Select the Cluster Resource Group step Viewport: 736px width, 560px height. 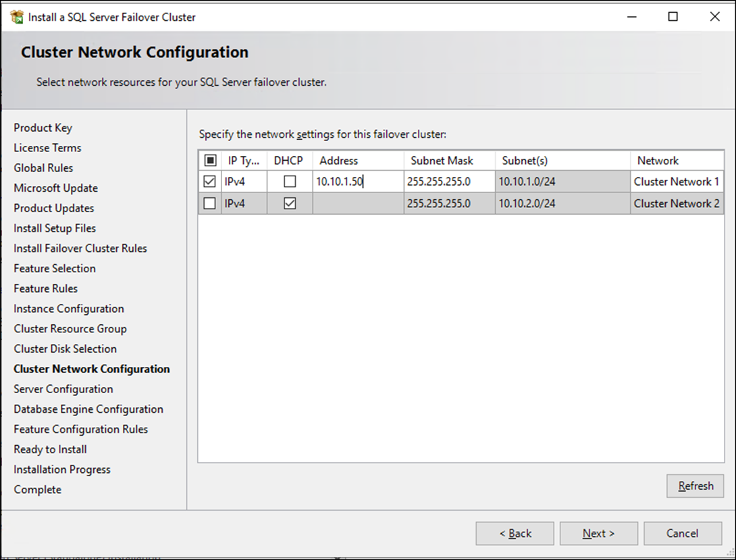[x=70, y=329]
